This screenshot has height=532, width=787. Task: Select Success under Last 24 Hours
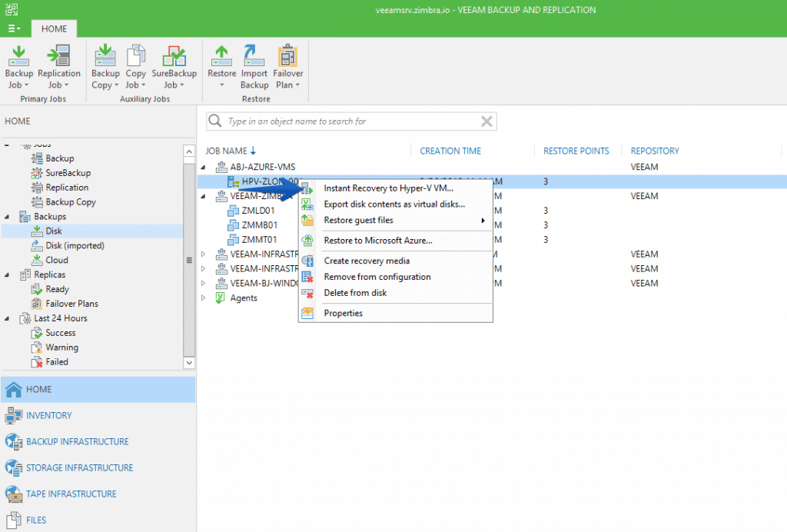tap(60, 333)
